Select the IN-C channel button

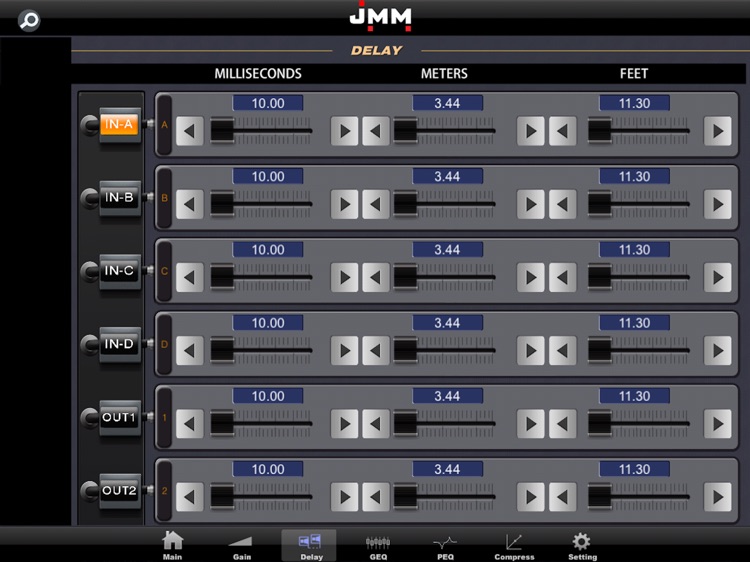point(119,271)
